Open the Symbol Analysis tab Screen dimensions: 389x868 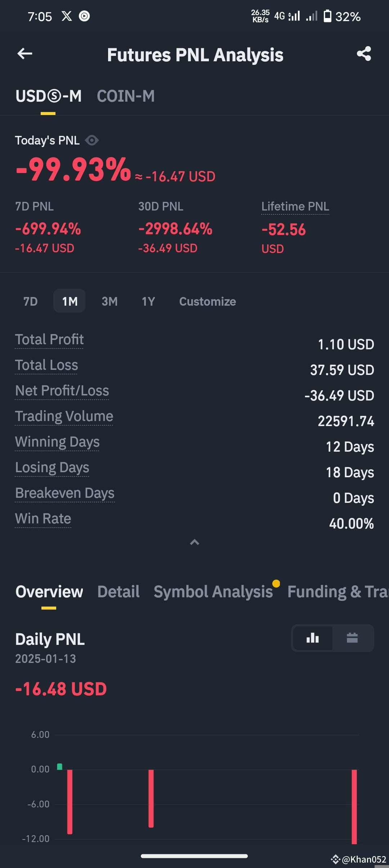[x=213, y=592]
